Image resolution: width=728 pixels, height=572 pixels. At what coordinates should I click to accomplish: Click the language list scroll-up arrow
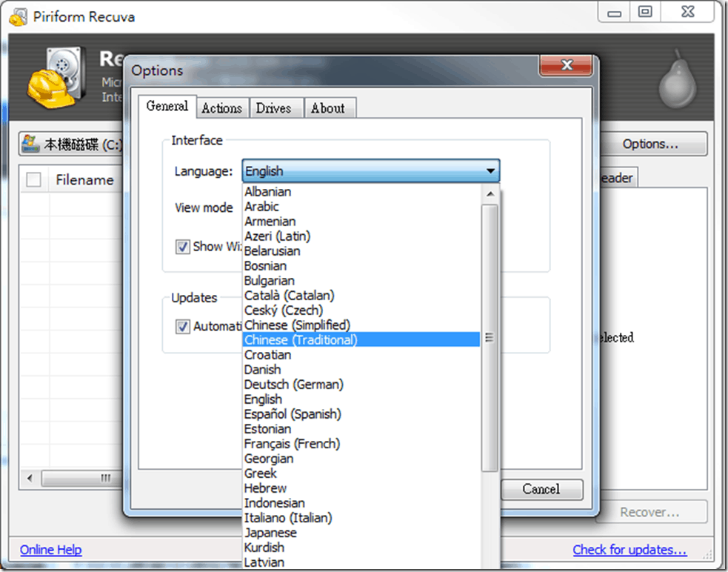(490, 194)
